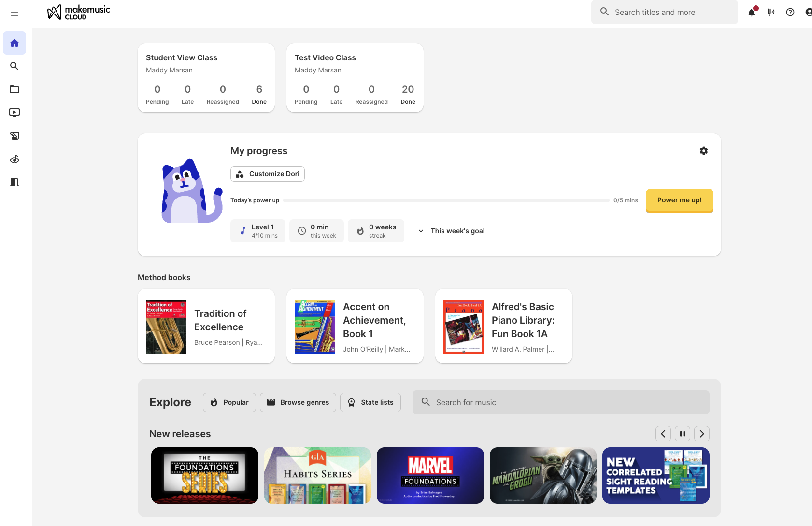Open Test Video Class card
The image size is (812, 526).
(355, 78)
